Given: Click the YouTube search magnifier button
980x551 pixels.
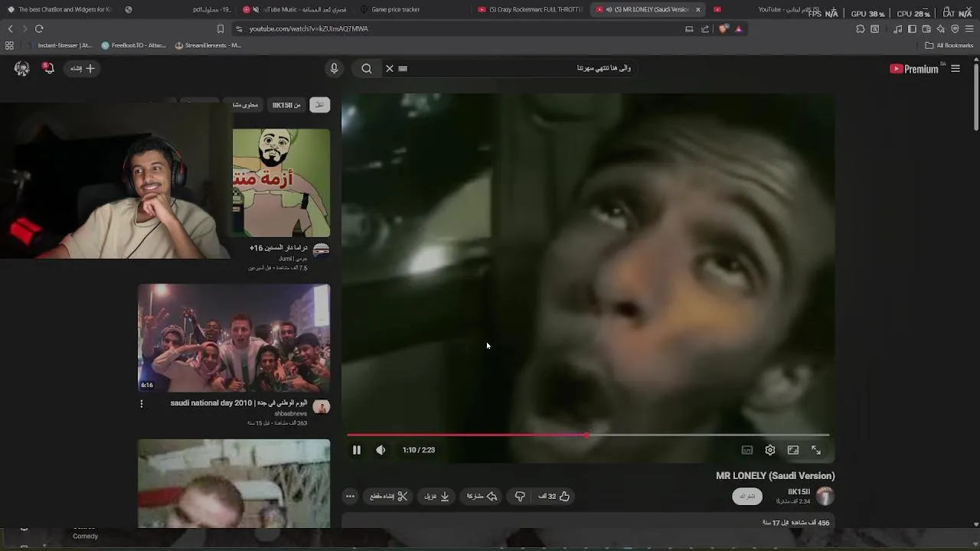Looking at the screenshot, I should (x=367, y=69).
